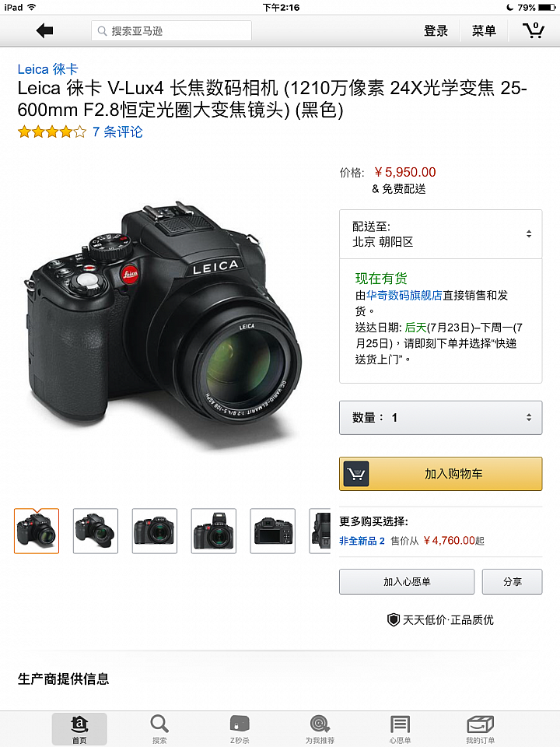Open the Leica 徕卡 brand link

[x=47, y=69]
